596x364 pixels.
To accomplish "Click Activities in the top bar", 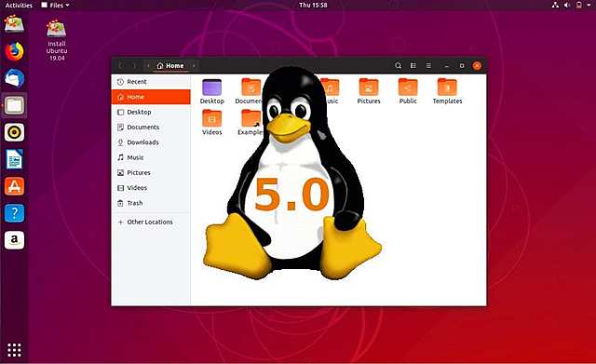I will coord(19,5).
